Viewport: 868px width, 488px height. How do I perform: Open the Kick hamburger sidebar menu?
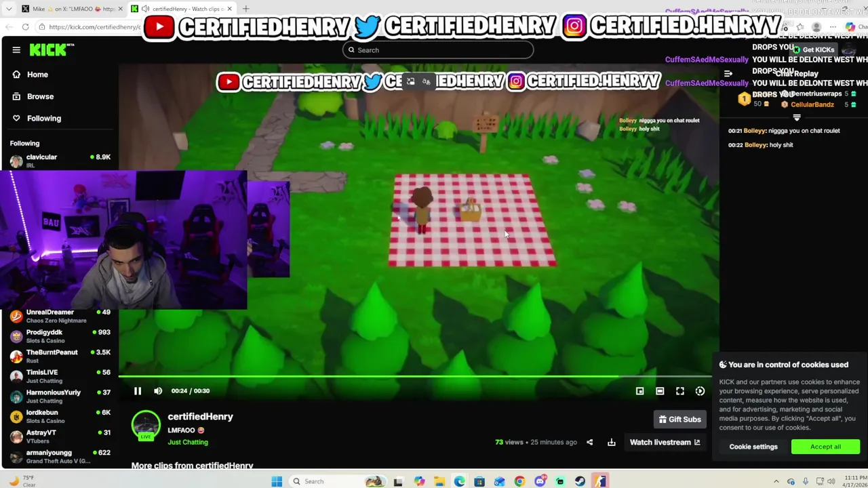click(x=16, y=49)
